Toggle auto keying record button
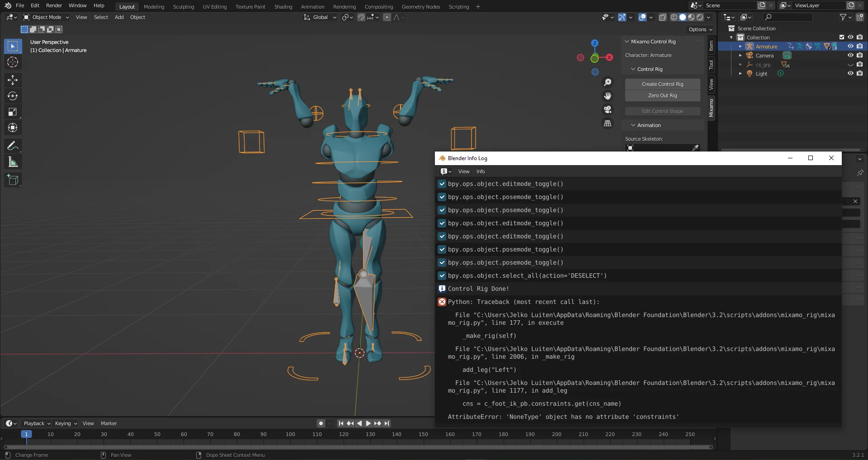The height and width of the screenshot is (460, 868). click(321, 423)
